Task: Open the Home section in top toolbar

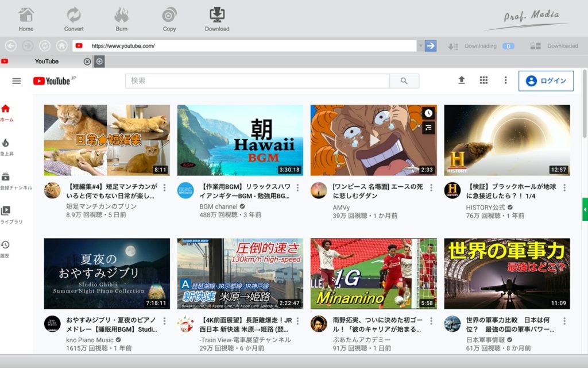Action: (x=26, y=19)
